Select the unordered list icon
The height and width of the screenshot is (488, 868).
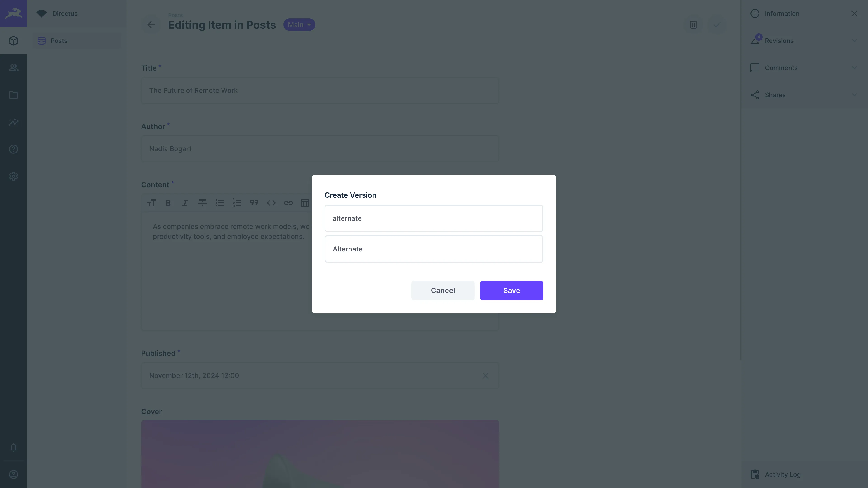tap(219, 203)
